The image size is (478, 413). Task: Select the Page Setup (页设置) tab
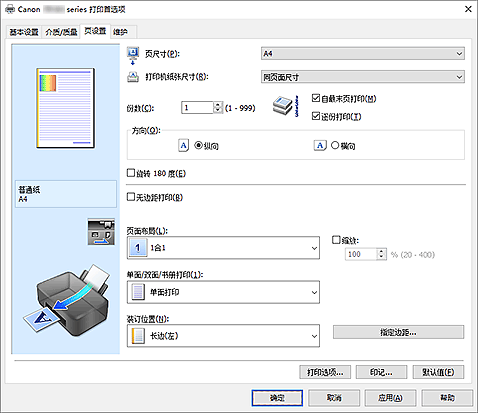click(95, 31)
